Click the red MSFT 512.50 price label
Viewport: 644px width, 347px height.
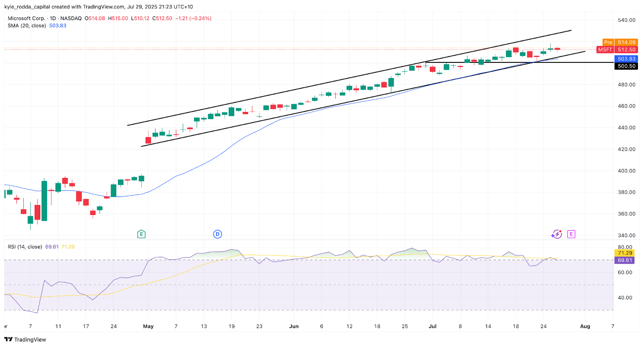617,50
